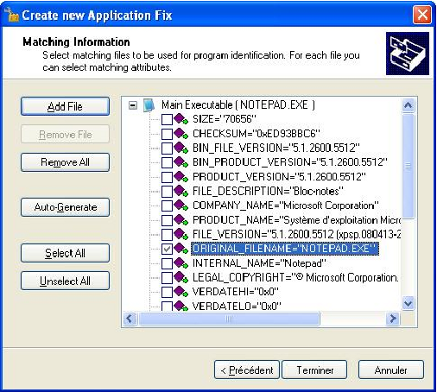The height and width of the screenshot is (392, 437).
Task: Check the PRODUCT_NAME checkbox
Action: [x=167, y=220]
